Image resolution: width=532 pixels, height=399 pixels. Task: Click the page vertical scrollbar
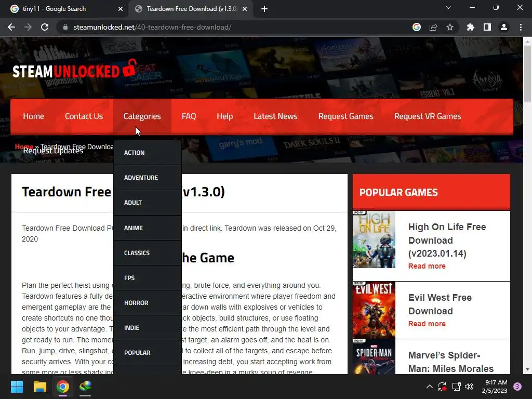pos(527,73)
